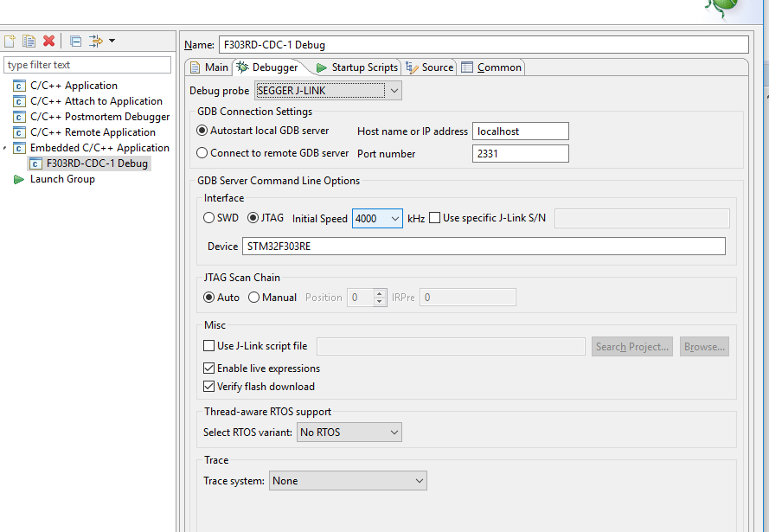The width and height of the screenshot is (769, 532).
Task: Click the Embedded C/C++ Application icon
Action: [19, 147]
